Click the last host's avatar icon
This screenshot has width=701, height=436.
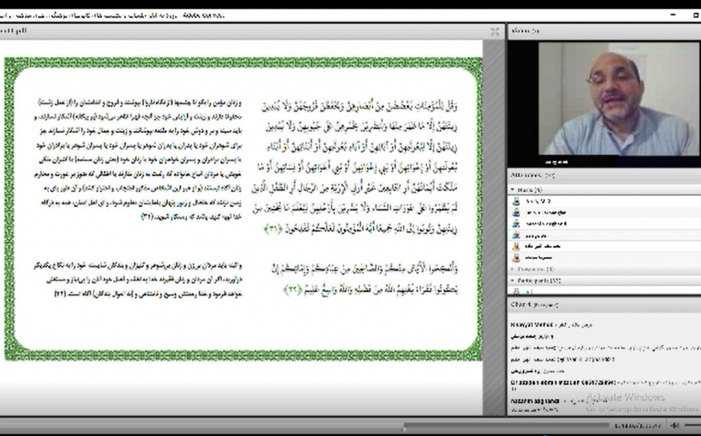516,257
